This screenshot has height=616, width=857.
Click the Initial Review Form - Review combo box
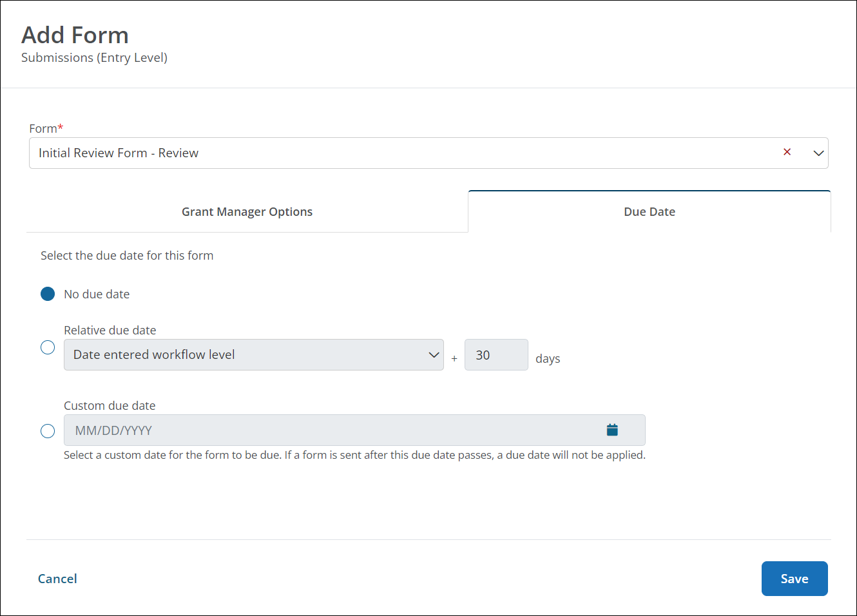tap(400, 153)
